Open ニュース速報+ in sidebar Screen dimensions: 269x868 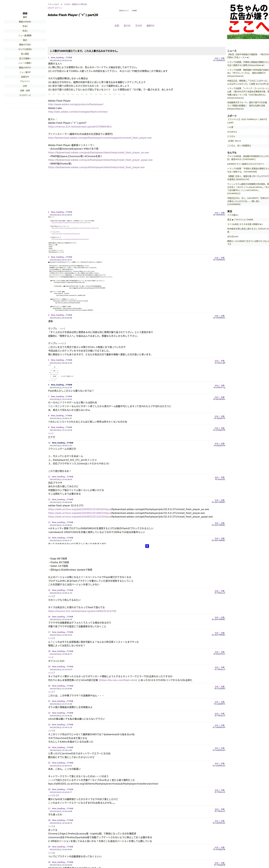[x=25, y=63]
